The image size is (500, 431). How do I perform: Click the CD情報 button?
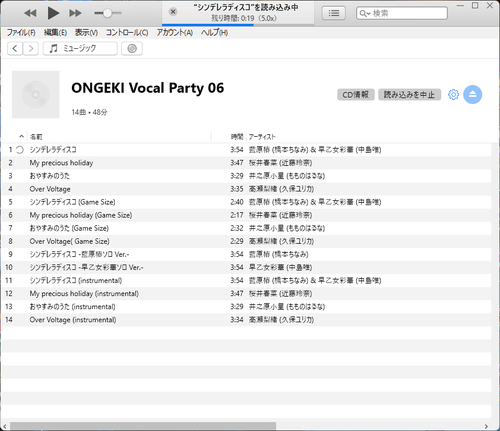pos(356,95)
